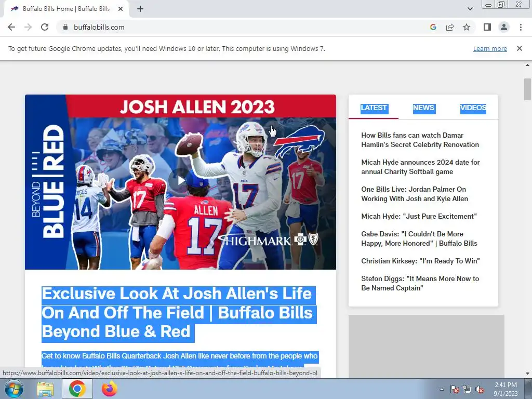The height and width of the screenshot is (399, 532).
Task: Open the Chrome profile menu
Action: 504,27
